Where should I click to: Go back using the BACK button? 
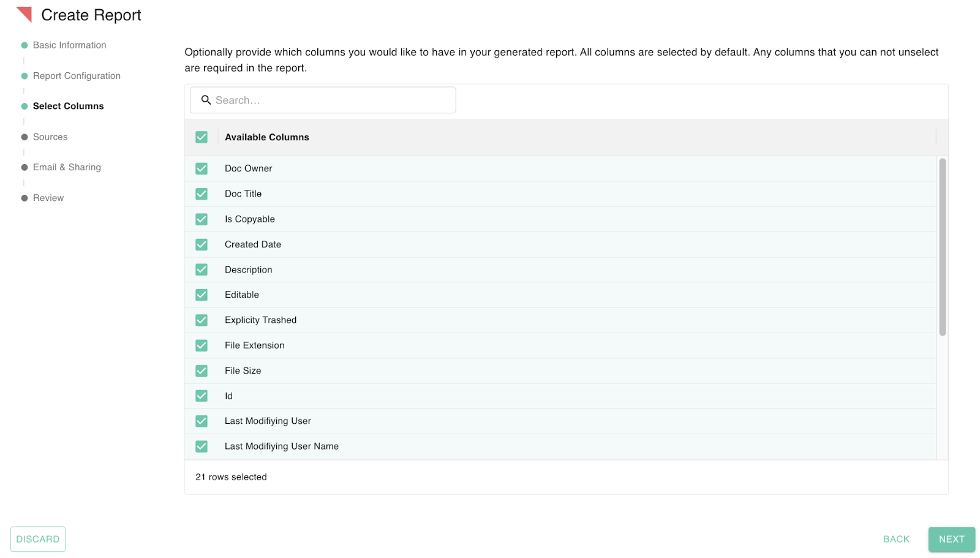[895, 539]
